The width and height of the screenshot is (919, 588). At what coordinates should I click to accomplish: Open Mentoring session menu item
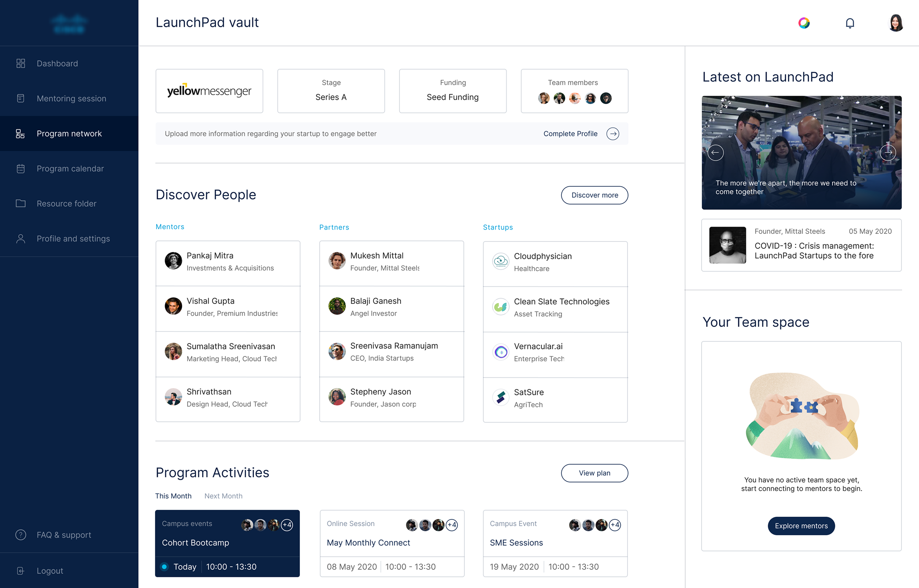point(69,98)
